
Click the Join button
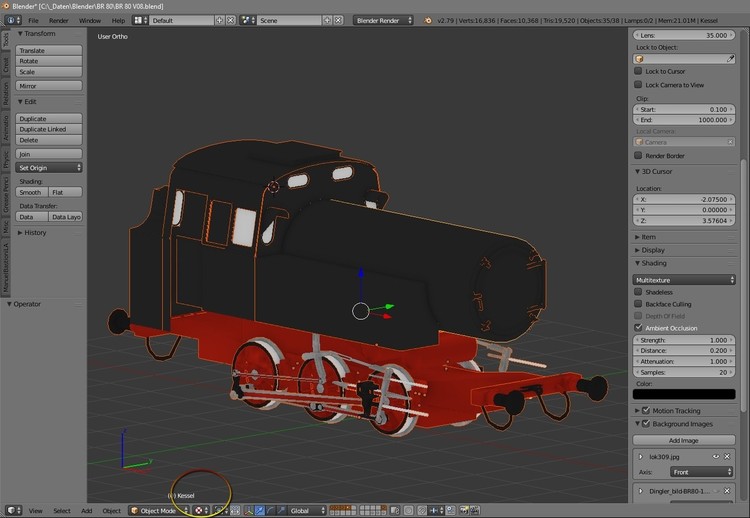click(x=49, y=154)
